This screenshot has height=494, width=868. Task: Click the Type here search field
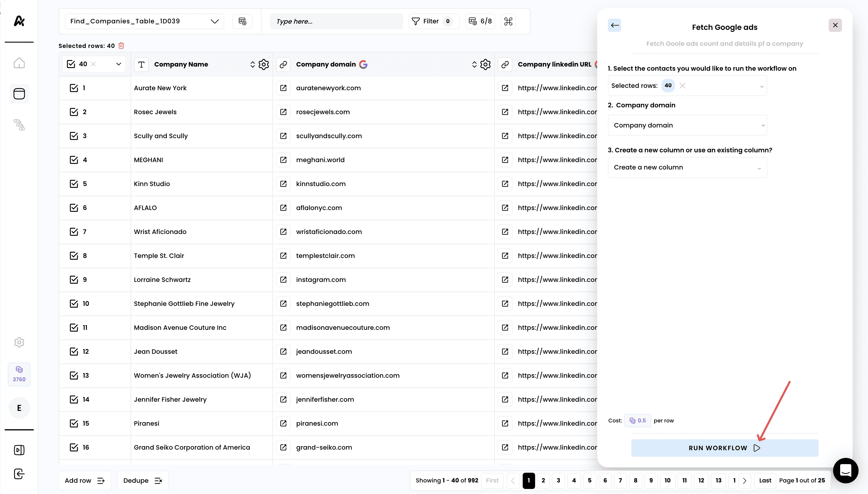click(336, 21)
